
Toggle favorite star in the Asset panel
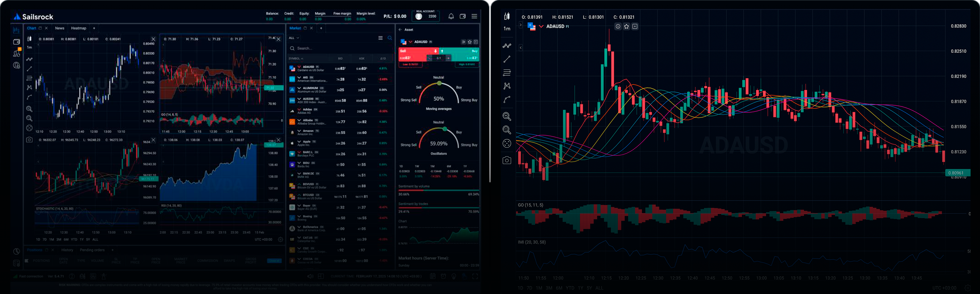[470, 42]
